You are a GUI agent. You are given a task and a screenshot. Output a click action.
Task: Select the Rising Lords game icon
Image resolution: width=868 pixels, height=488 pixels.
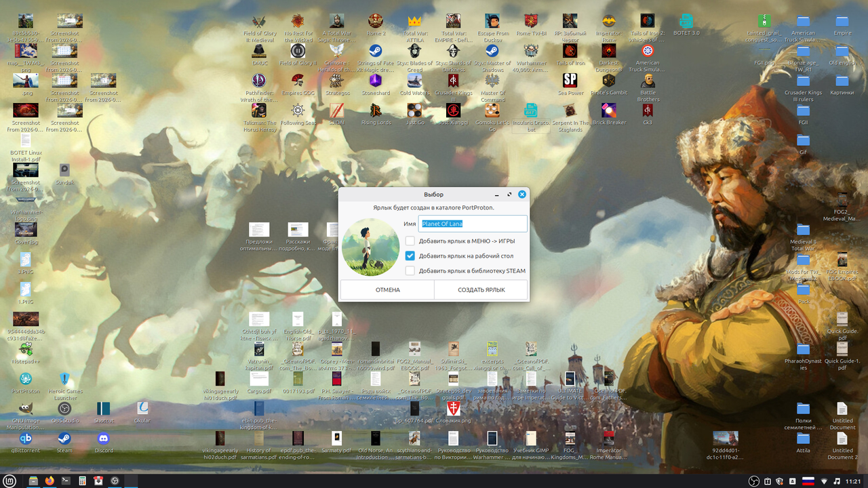coord(376,110)
